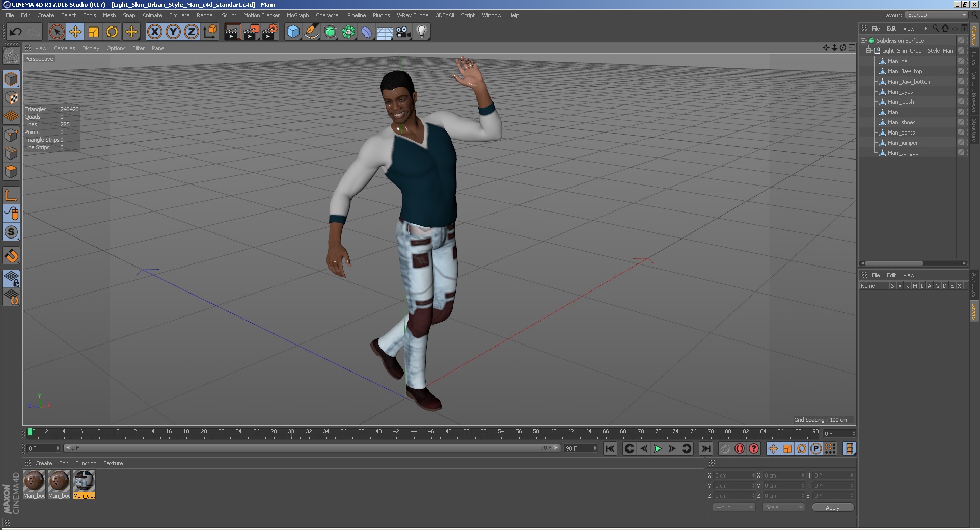Toggle Z axis lock

pyautogui.click(x=192, y=32)
